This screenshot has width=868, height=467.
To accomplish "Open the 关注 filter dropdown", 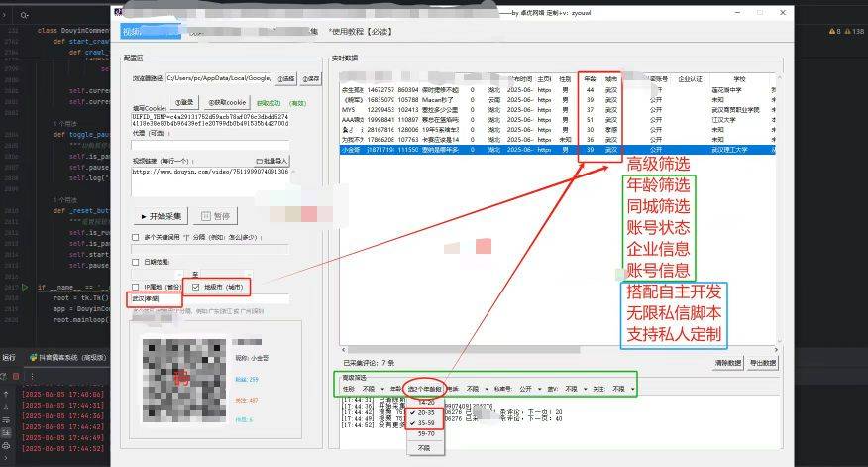I will click(623, 389).
